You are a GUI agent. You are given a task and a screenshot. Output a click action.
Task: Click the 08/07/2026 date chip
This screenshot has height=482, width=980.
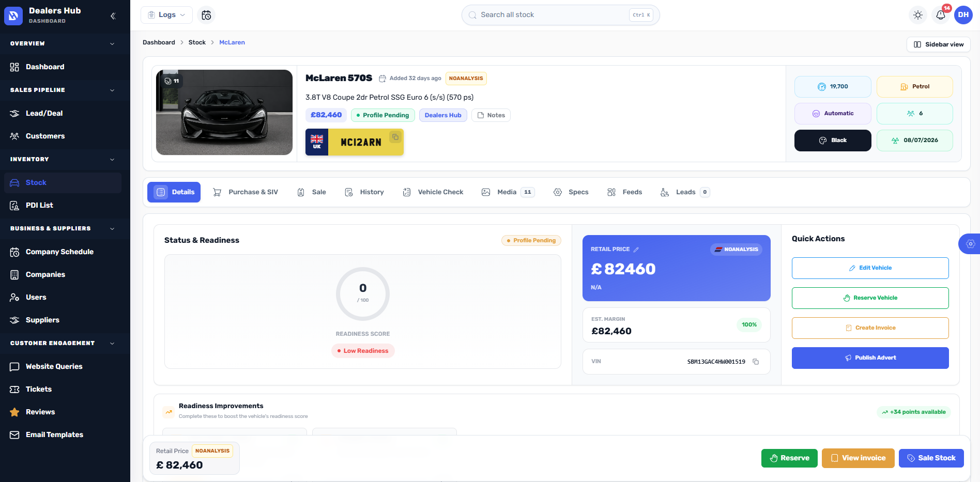(915, 141)
